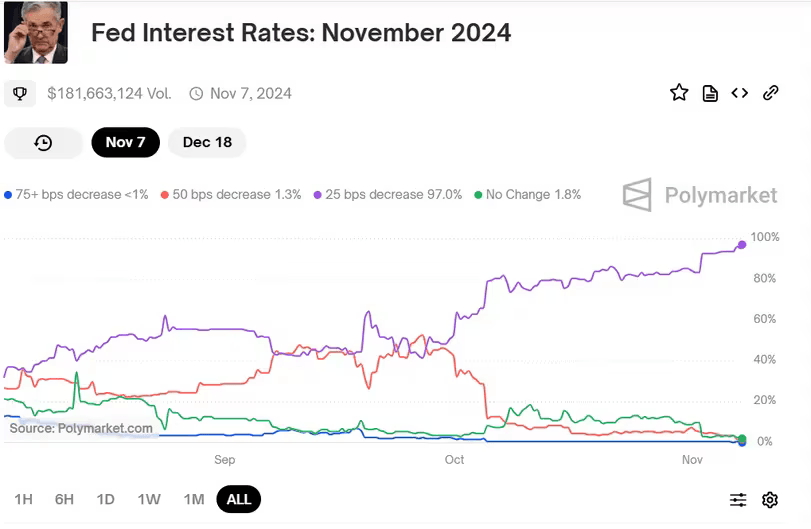Select the 1D time range

click(105, 499)
